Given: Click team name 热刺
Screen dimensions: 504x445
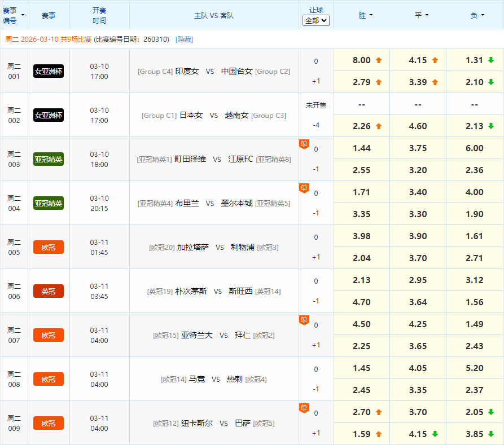Looking at the screenshot, I should pyautogui.click(x=235, y=380).
